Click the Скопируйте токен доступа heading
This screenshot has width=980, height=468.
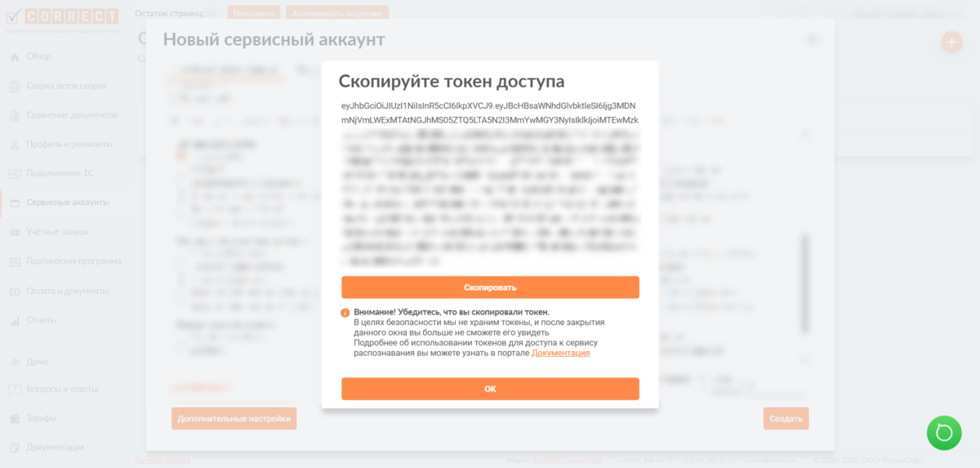(x=452, y=82)
